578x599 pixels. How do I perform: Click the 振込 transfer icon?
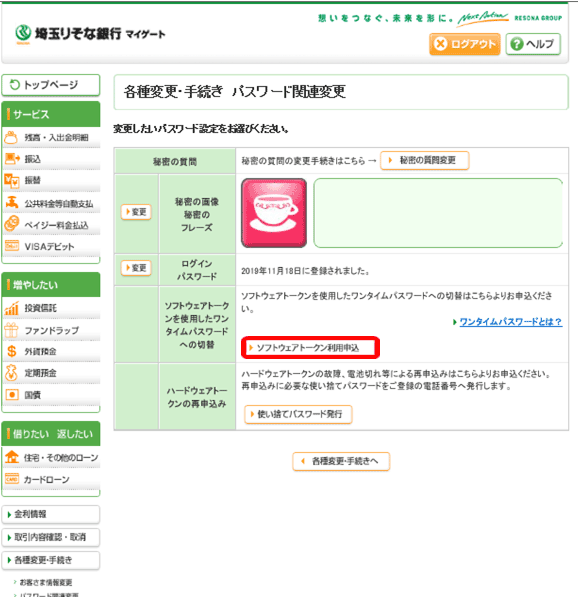tap(11, 159)
